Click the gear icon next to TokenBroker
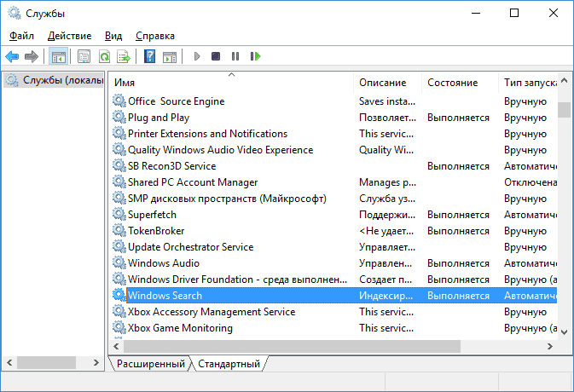Viewport: 574px width, 392px height. (119, 230)
